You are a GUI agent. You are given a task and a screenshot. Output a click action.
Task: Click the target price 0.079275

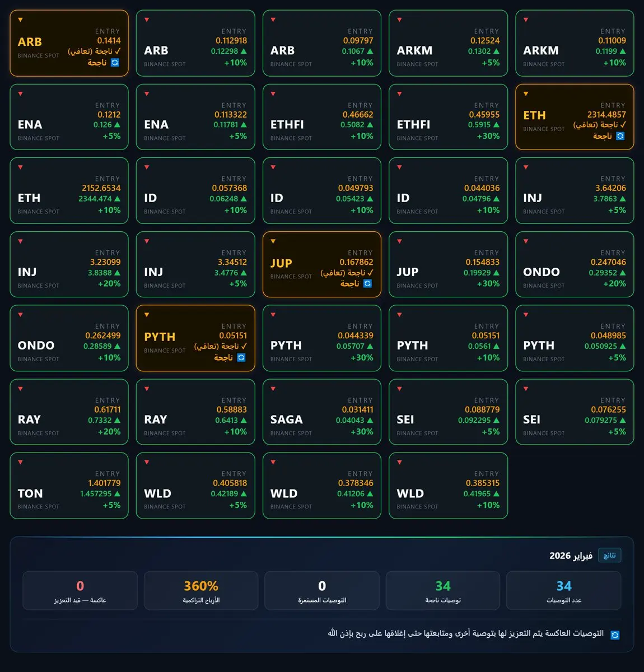(601, 420)
